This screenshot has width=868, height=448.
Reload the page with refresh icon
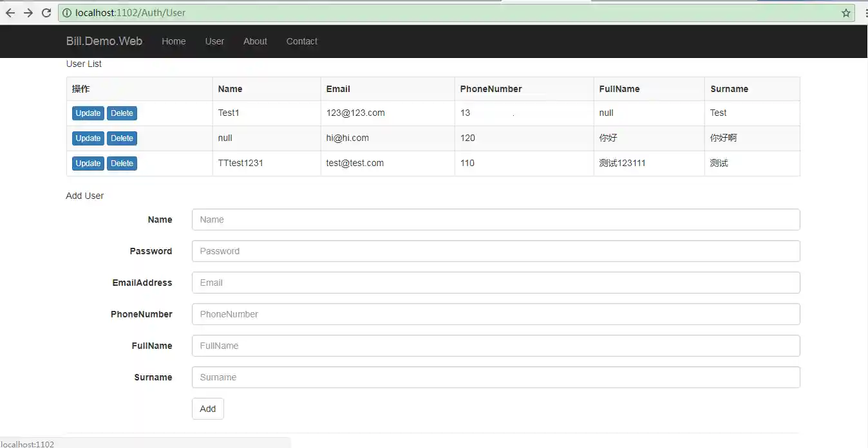tap(46, 13)
